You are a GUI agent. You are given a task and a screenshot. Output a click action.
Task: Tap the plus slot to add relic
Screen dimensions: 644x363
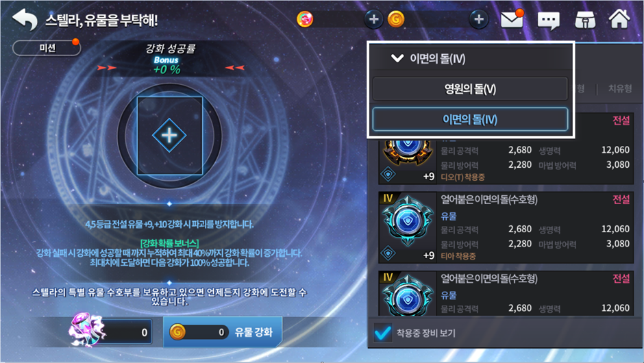coord(169,136)
